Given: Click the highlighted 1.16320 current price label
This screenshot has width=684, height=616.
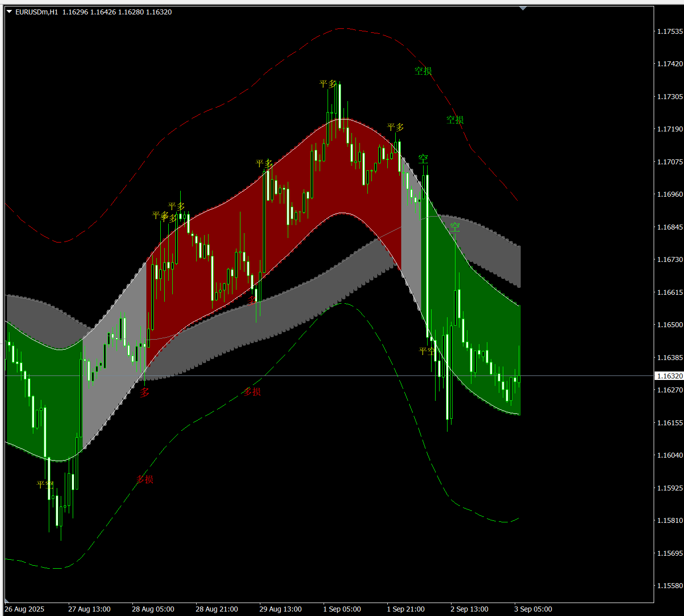Looking at the screenshot, I should coord(670,376).
